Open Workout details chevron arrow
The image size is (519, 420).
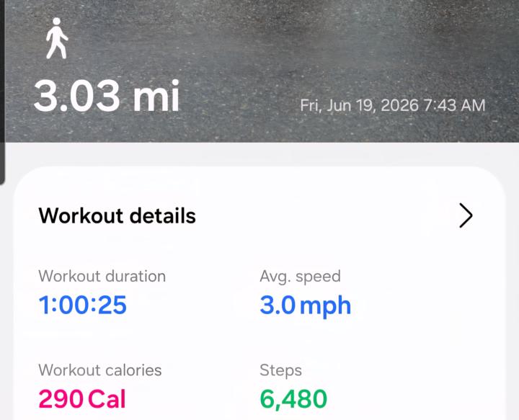coord(466,215)
